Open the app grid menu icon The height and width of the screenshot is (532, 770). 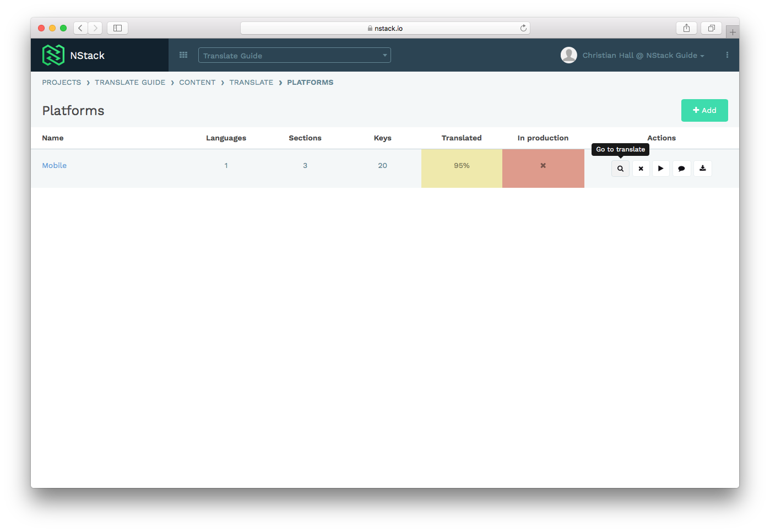[x=183, y=55]
